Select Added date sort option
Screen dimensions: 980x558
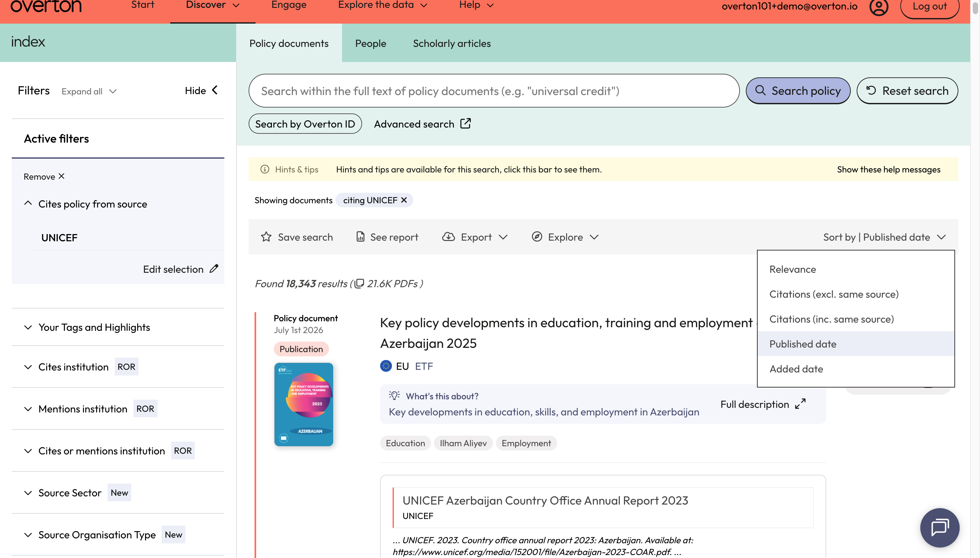click(x=855, y=369)
